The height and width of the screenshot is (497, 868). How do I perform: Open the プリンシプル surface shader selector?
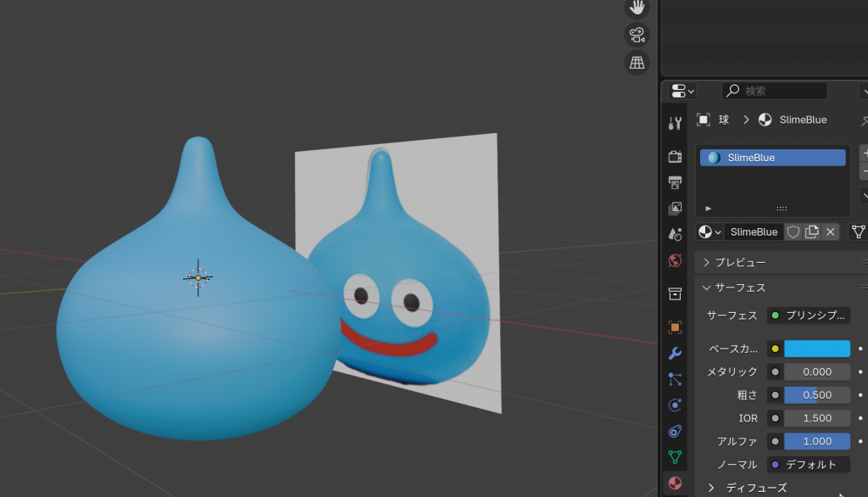click(x=808, y=316)
